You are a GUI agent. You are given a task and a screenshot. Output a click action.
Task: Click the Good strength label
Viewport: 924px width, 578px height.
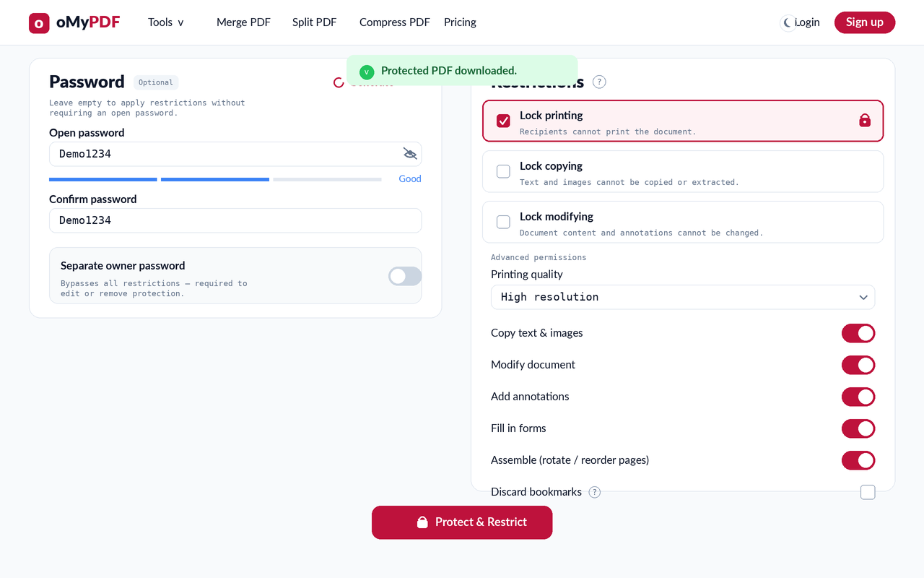[410, 179]
